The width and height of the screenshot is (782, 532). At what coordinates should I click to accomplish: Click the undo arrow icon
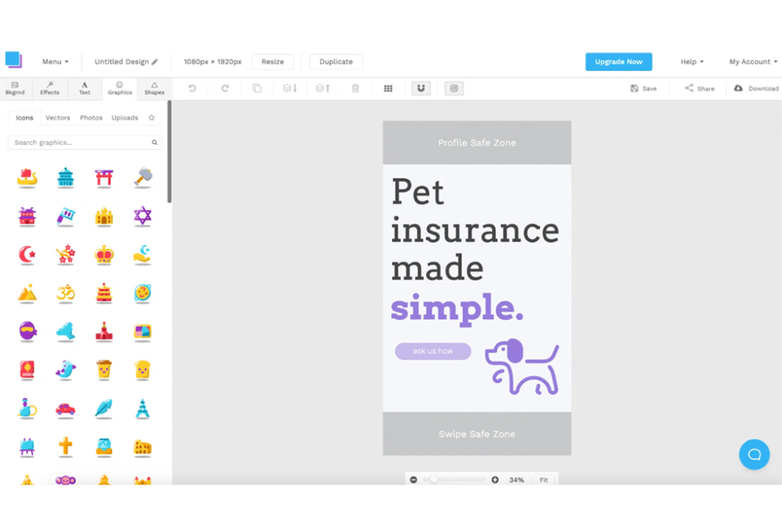[192, 89]
